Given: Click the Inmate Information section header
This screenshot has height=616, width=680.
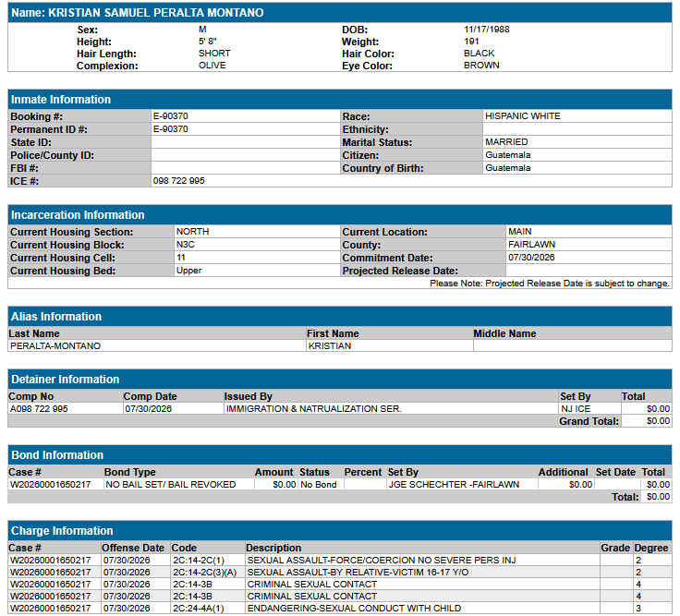Looking at the screenshot, I should pos(340,99).
